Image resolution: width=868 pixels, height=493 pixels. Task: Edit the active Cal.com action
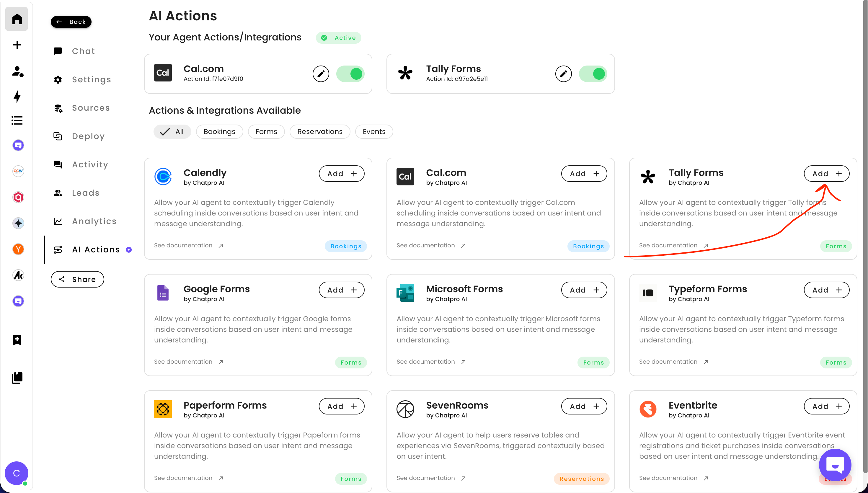(x=321, y=74)
